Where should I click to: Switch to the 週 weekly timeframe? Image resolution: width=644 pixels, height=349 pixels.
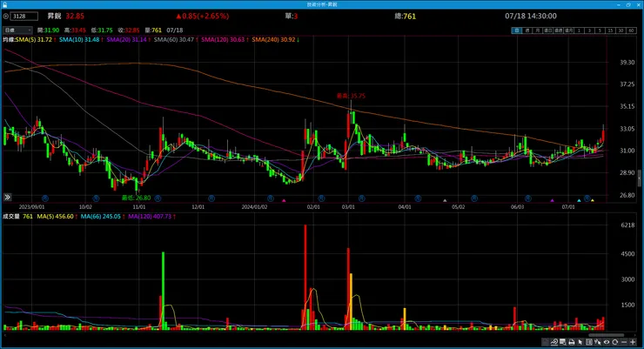[527, 30]
